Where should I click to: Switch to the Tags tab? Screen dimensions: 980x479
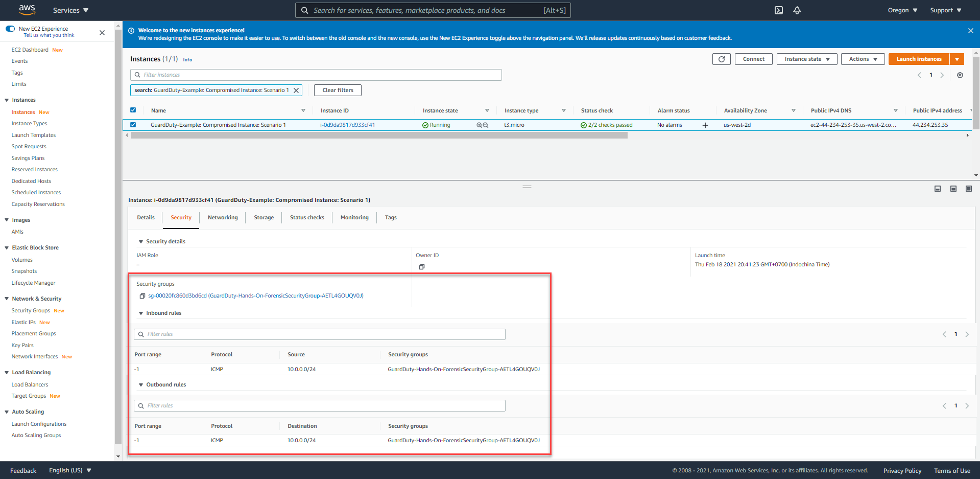(x=391, y=218)
